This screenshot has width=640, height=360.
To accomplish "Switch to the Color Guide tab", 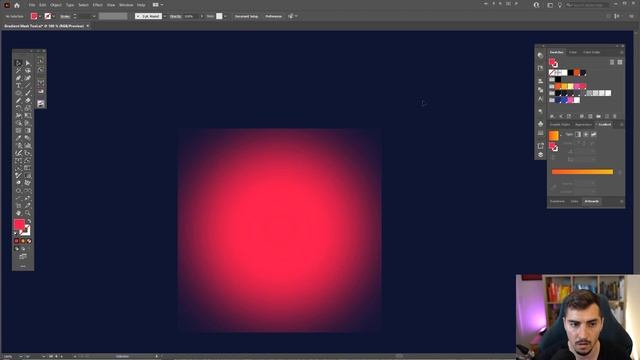I will (x=591, y=52).
